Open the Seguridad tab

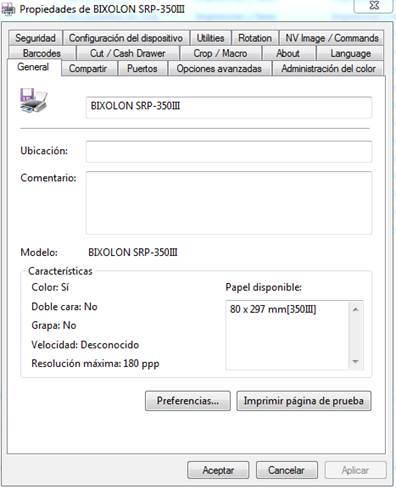click(x=35, y=38)
